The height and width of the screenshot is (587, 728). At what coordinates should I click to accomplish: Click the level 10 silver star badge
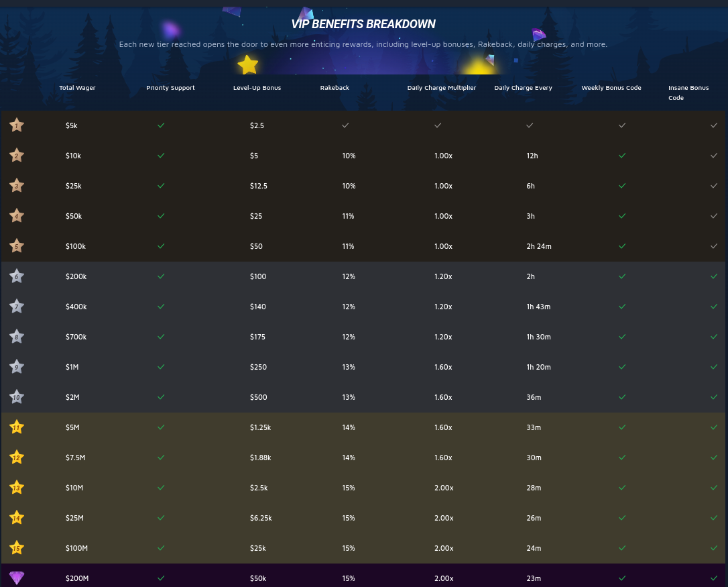(17, 396)
